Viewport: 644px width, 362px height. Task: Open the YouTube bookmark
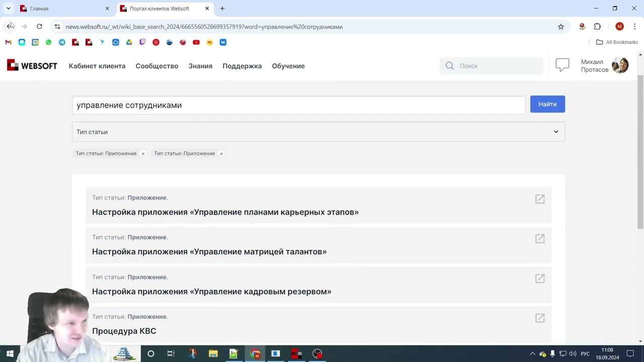click(196, 42)
